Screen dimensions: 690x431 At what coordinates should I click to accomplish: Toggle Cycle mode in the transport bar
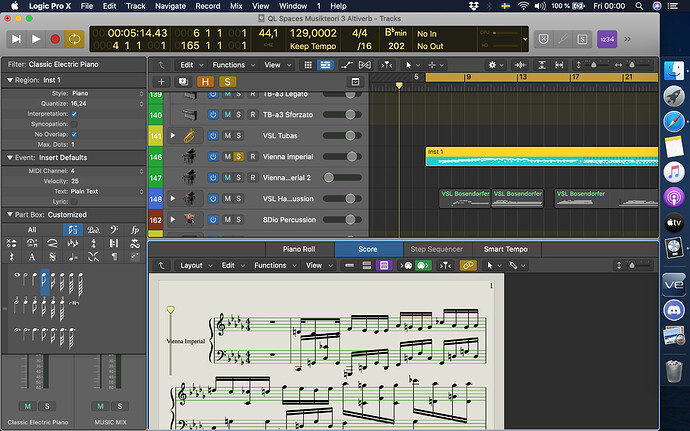point(75,39)
